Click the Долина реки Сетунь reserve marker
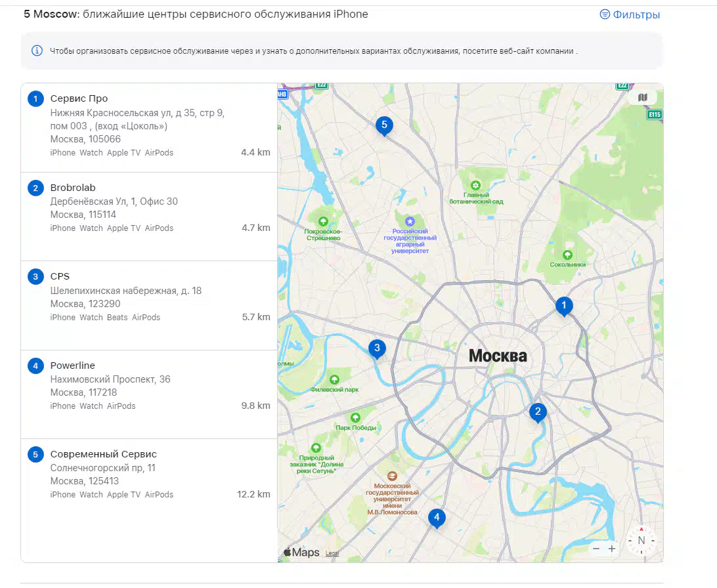Image resolution: width=717 pixels, height=588 pixels. (x=316, y=448)
